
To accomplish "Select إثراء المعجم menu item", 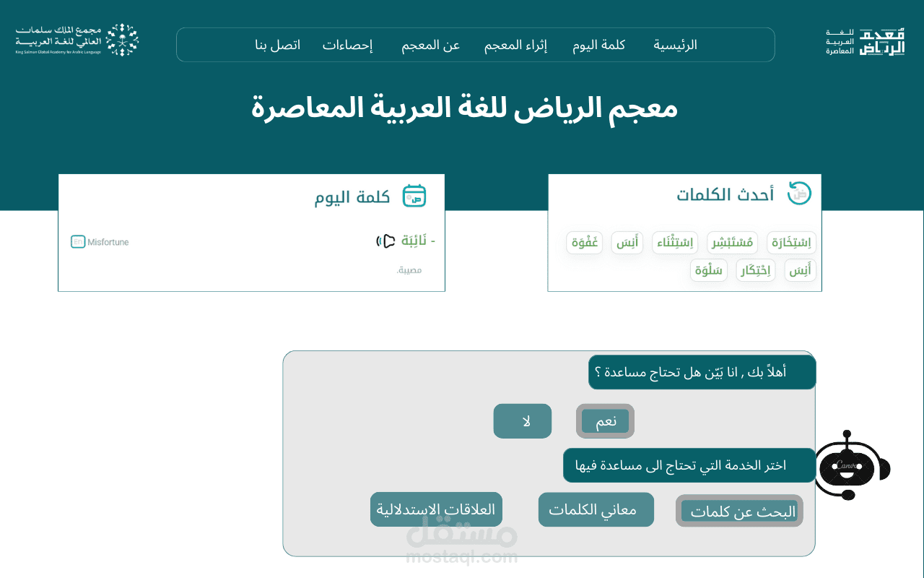I will 515,45.
